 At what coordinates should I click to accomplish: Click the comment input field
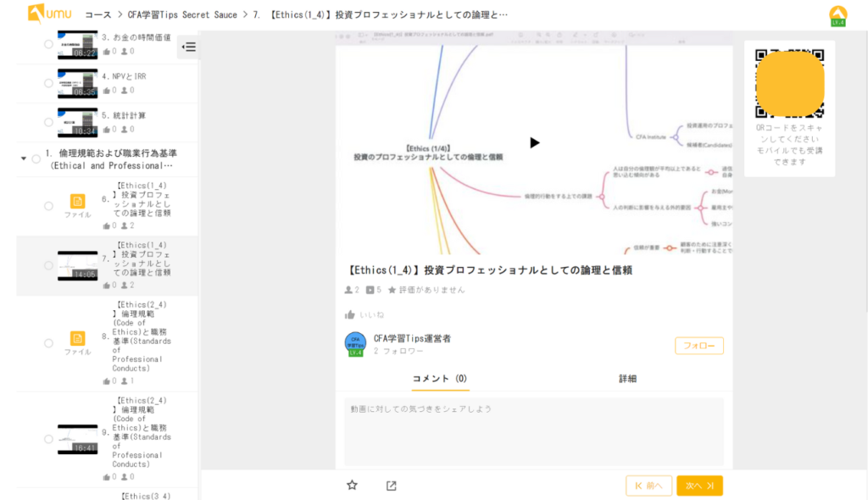tap(534, 432)
